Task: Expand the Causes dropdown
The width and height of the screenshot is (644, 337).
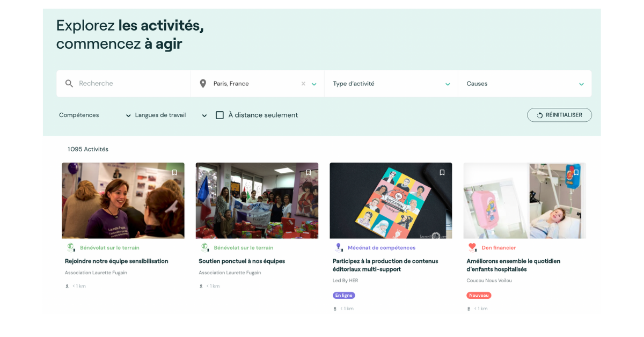Action: point(525,84)
